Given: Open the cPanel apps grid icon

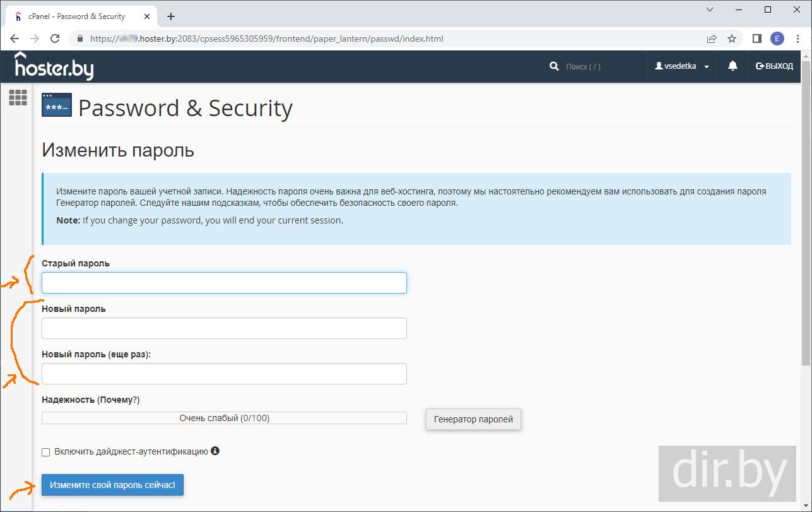Looking at the screenshot, I should tap(18, 97).
